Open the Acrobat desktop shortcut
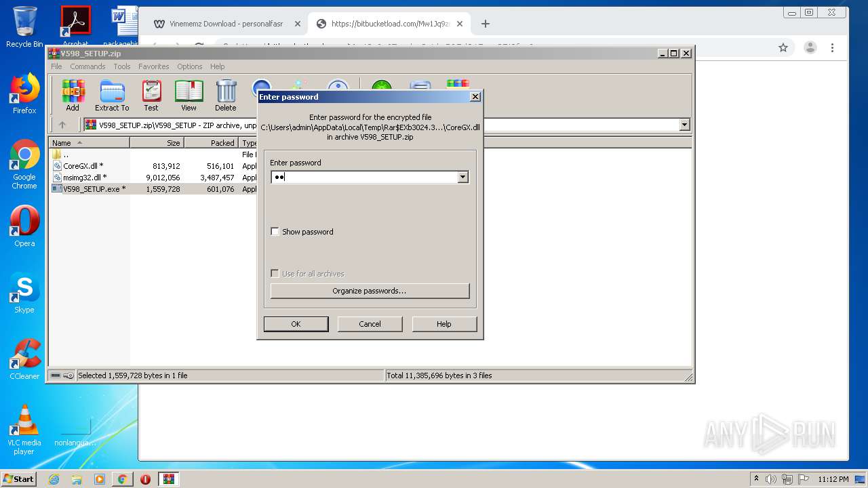Viewport: 868px width, 488px height. [76, 27]
